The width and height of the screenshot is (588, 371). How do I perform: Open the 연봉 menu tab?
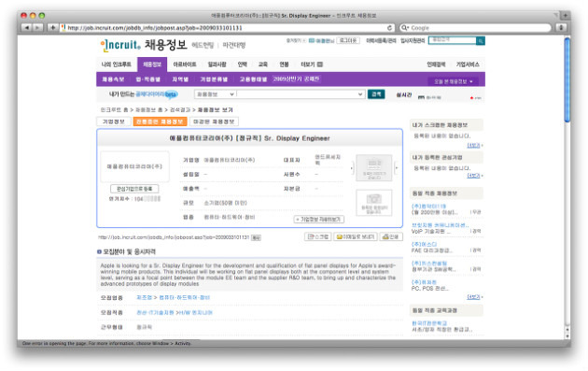284,64
